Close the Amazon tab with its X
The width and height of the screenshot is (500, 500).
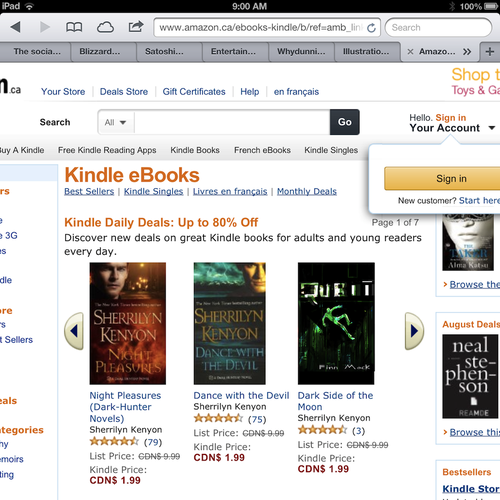(x=410, y=52)
